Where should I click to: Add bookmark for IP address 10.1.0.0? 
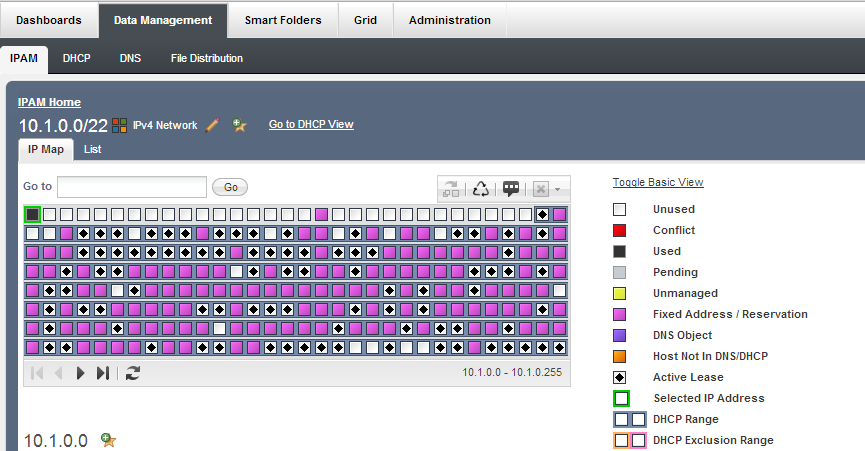pos(109,440)
